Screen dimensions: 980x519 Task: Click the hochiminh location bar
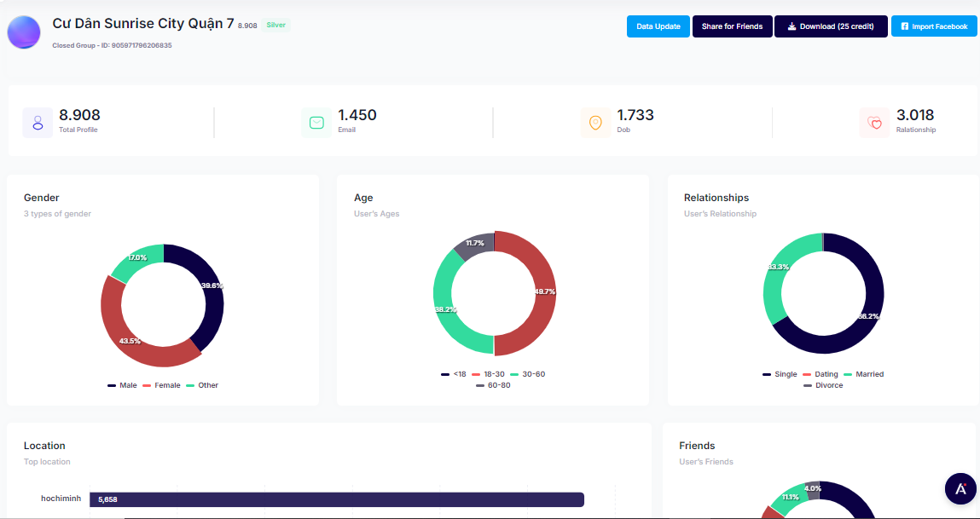(x=336, y=499)
